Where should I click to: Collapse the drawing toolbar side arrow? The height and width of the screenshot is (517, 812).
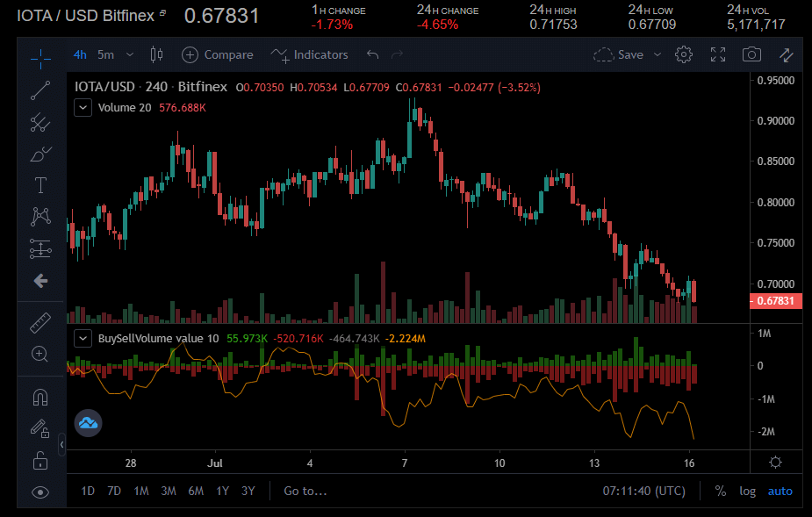[x=61, y=444]
